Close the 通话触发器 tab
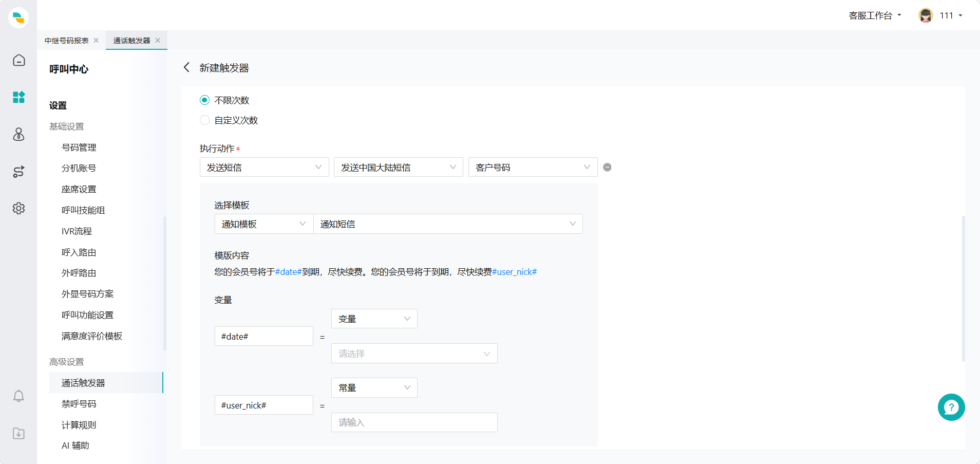Viewport: 980px width, 464px height. tap(158, 41)
